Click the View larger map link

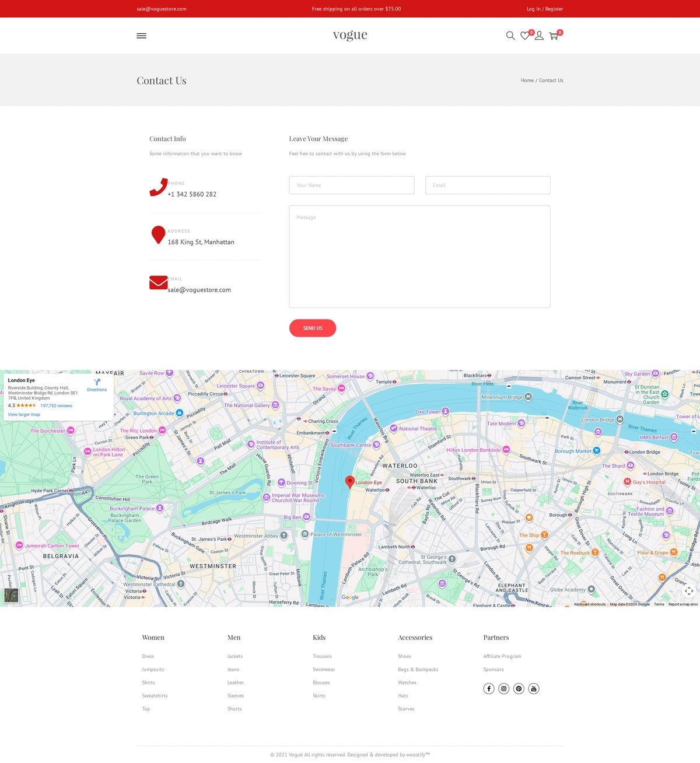coord(24,415)
